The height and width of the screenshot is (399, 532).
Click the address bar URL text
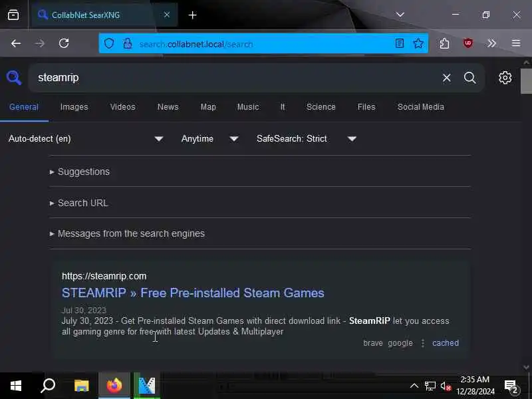pos(196,44)
